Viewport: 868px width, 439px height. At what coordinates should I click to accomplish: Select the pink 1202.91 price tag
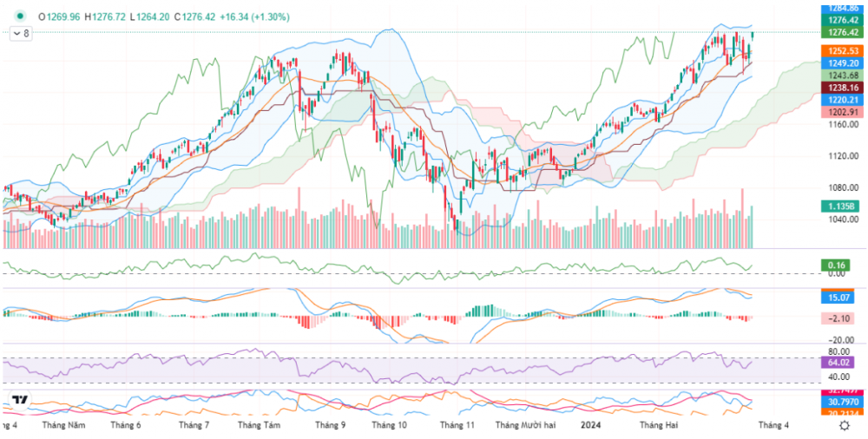point(842,112)
